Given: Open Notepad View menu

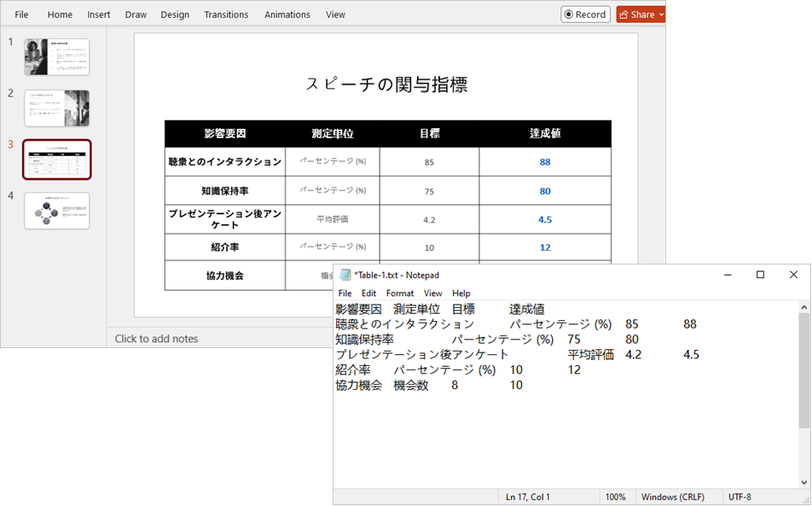Looking at the screenshot, I should [433, 294].
